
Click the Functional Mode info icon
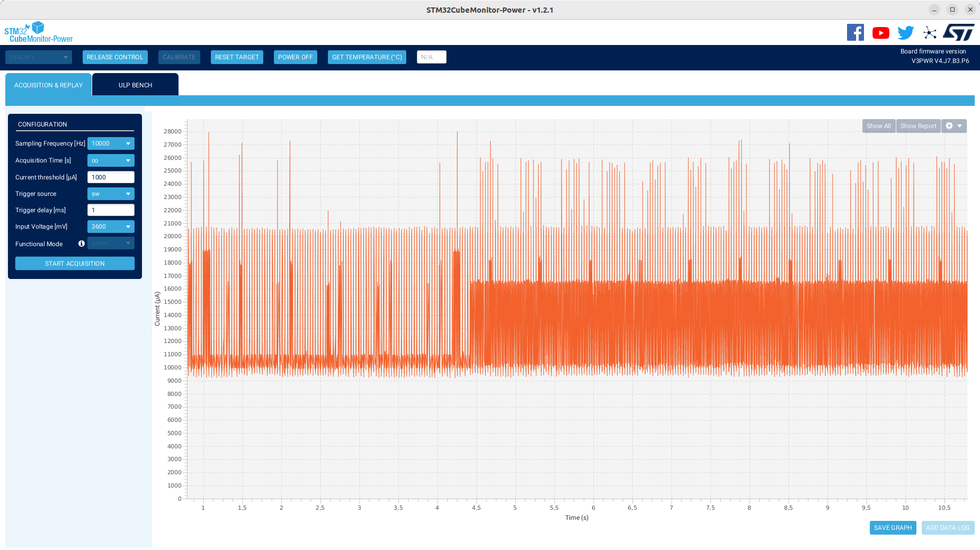(82, 244)
